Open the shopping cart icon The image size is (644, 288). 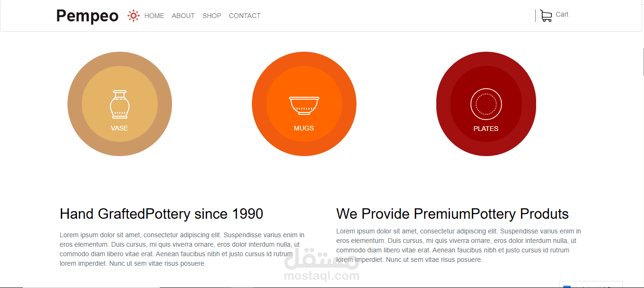pyautogui.click(x=546, y=16)
